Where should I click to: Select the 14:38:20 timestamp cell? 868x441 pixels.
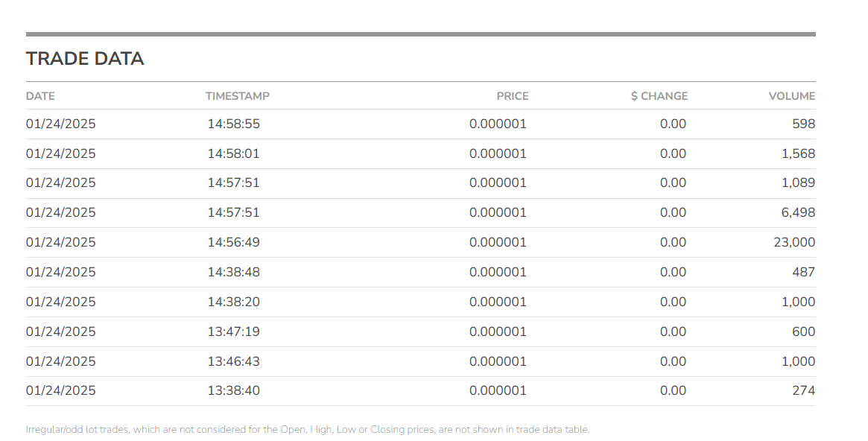(234, 302)
